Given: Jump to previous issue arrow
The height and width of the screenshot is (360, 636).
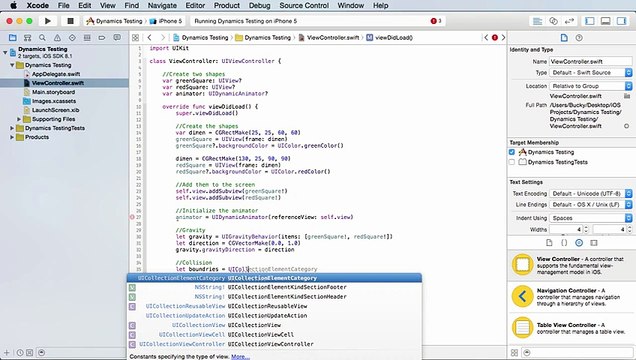Looking at the screenshot, I should click(x=486, y=38).
